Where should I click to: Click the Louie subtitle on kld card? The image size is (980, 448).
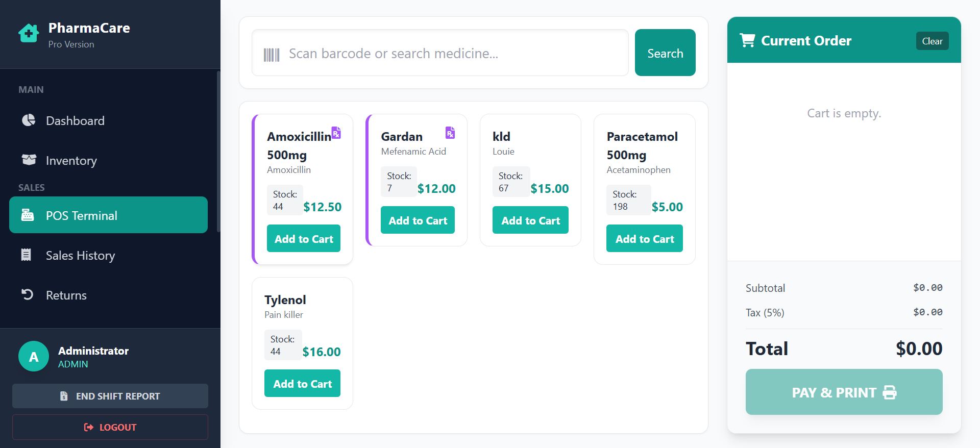click(x=503, y=152)
